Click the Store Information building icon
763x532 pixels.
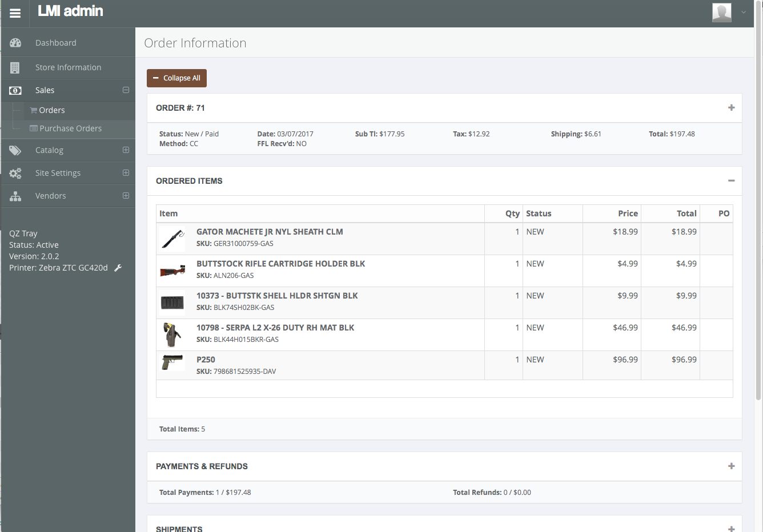pos(15,67)
